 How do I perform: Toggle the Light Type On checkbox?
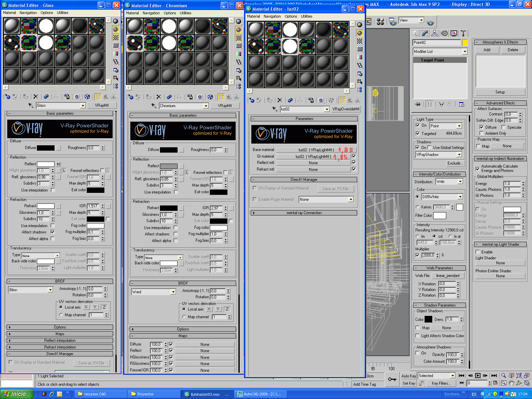point(418,125)
